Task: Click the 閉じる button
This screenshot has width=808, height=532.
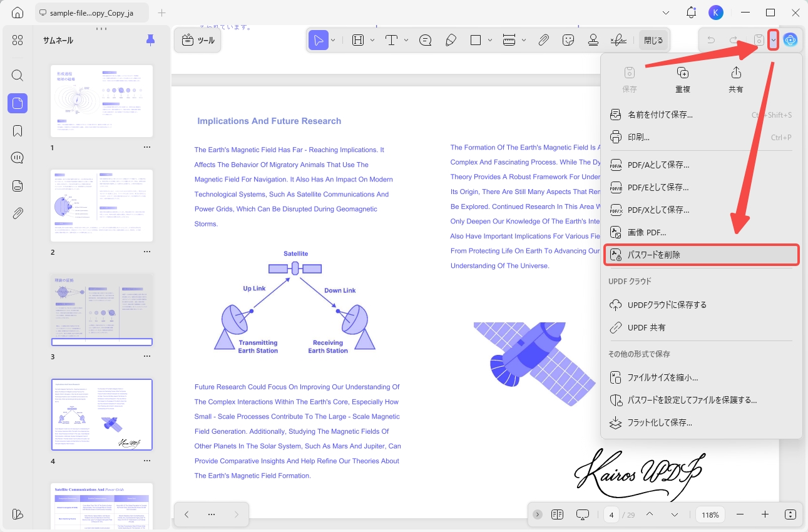Action: click(x=653, y=40)
